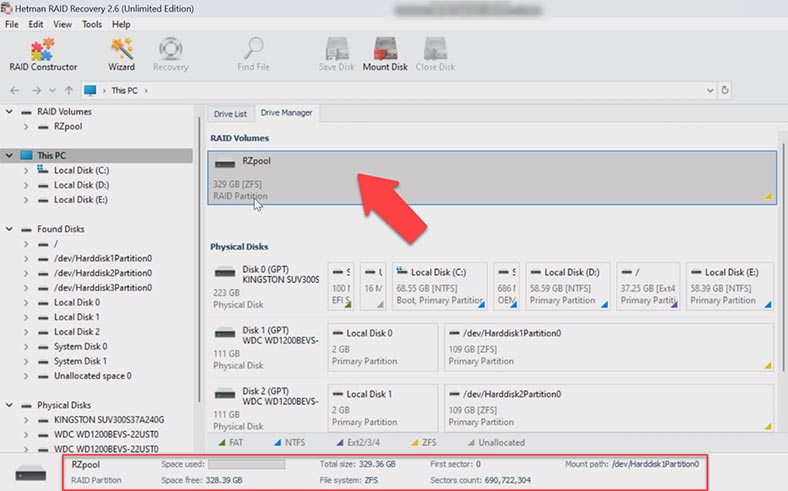Expand the RZpool tree node
This screenshot has height=491, width=788.
point(26,127)
